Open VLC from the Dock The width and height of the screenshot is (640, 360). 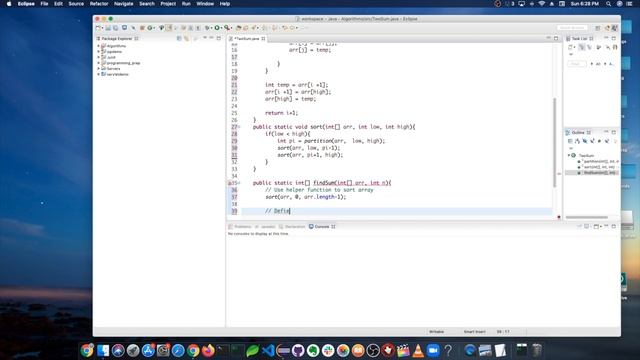[418, 350]
